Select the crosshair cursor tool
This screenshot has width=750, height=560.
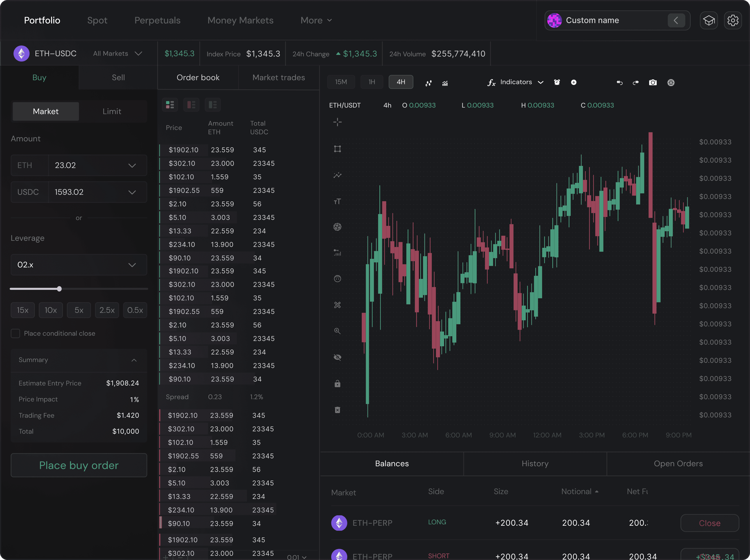point(337,122)
